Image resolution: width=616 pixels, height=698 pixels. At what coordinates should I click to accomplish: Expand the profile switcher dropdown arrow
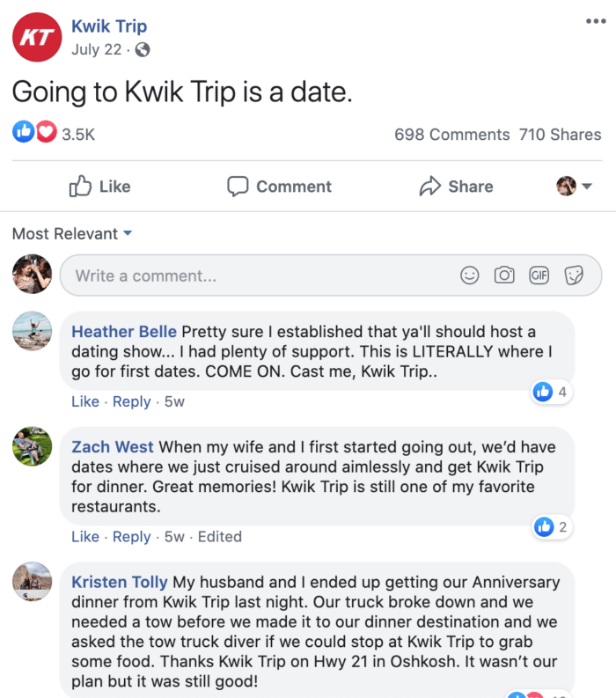587,187
